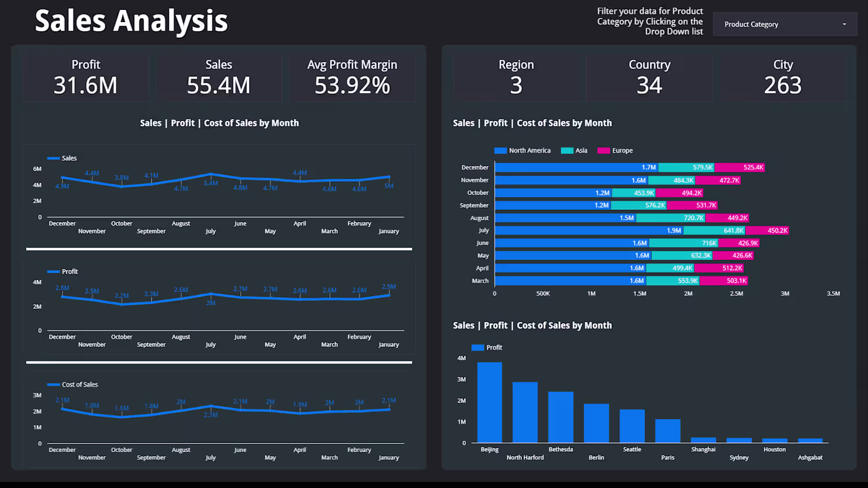Toggle the North America legend swatch
868x488 pixels.
[x=500, y=150]
